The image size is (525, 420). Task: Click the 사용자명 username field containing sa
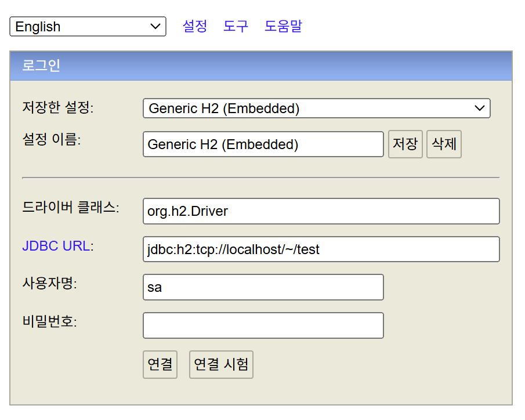263,287
